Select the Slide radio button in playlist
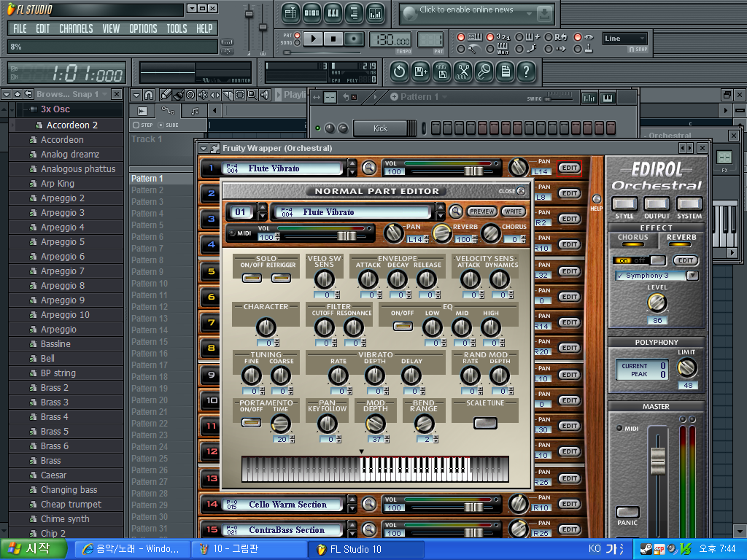The height and width of the screenshot is (560, 747). click(160, 125)
